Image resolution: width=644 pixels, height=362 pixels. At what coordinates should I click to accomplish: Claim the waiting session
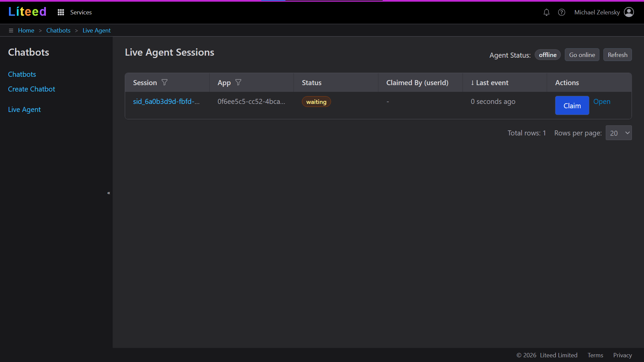pyautogui.click(x=572, y=106)
